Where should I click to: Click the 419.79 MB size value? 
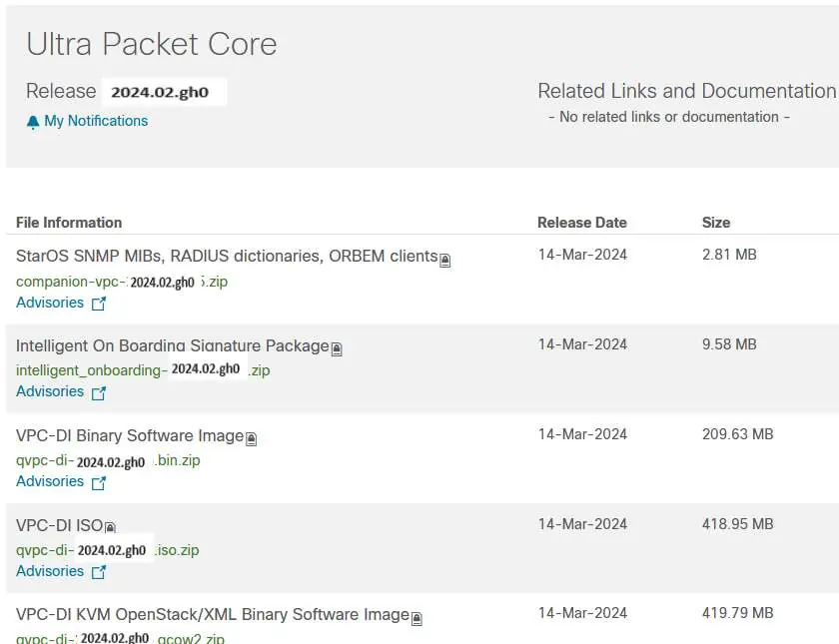738,613
